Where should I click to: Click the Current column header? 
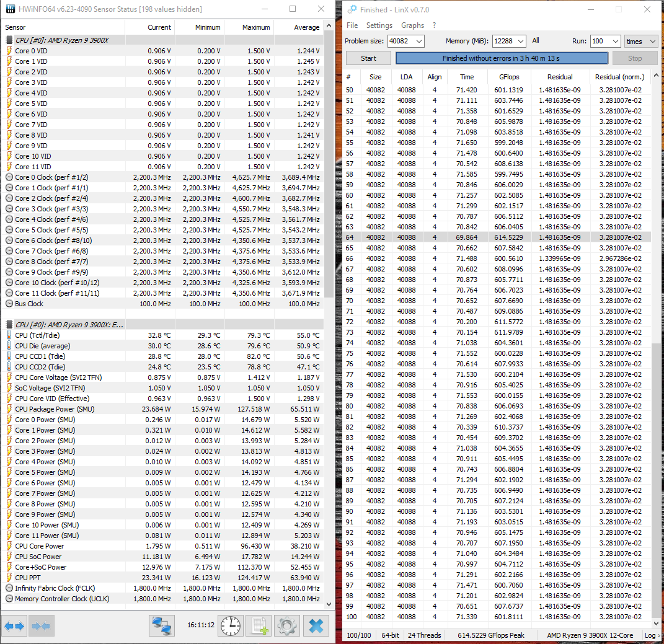click(150, 27)
